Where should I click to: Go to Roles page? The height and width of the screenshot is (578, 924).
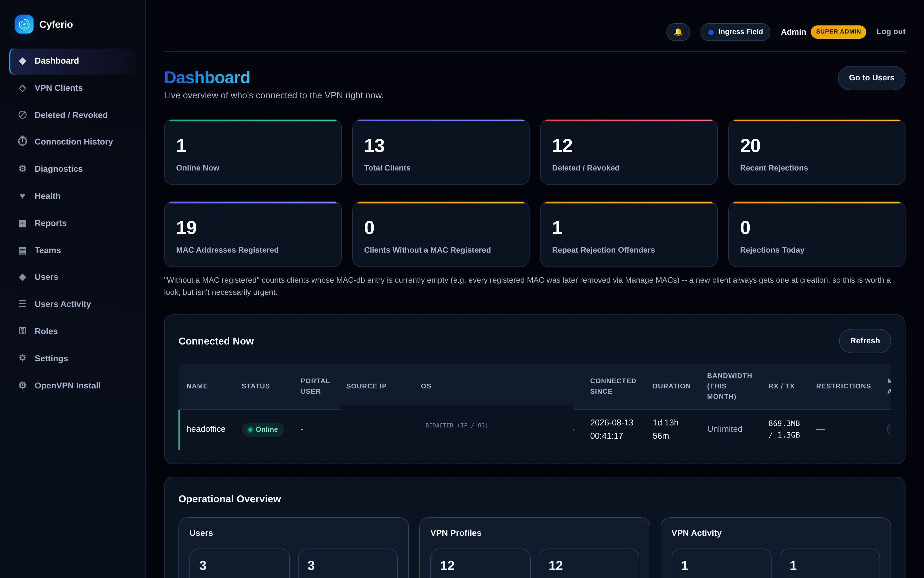click(72, 331)
